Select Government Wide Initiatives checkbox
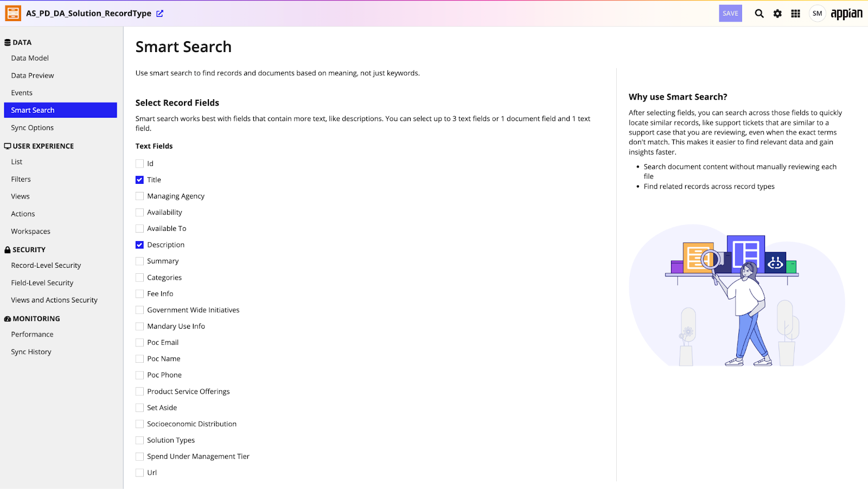The height and width of the screenshot is (489, 868). click(x=139, y=310)
